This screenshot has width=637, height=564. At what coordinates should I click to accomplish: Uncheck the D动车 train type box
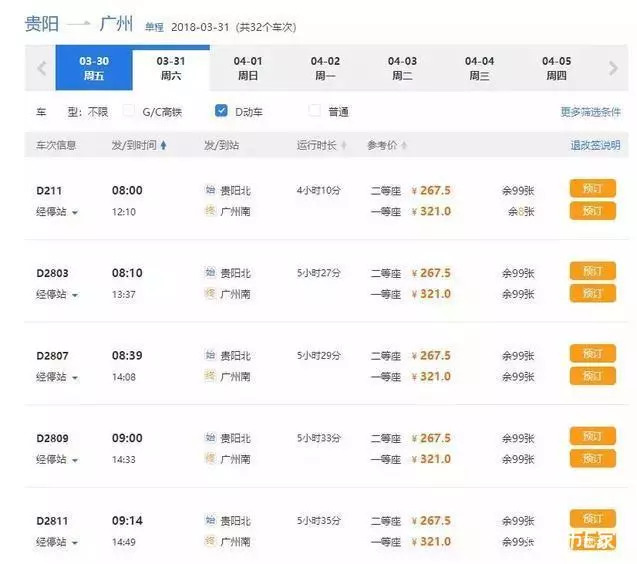pyautogui.click(x=221, y=111)
